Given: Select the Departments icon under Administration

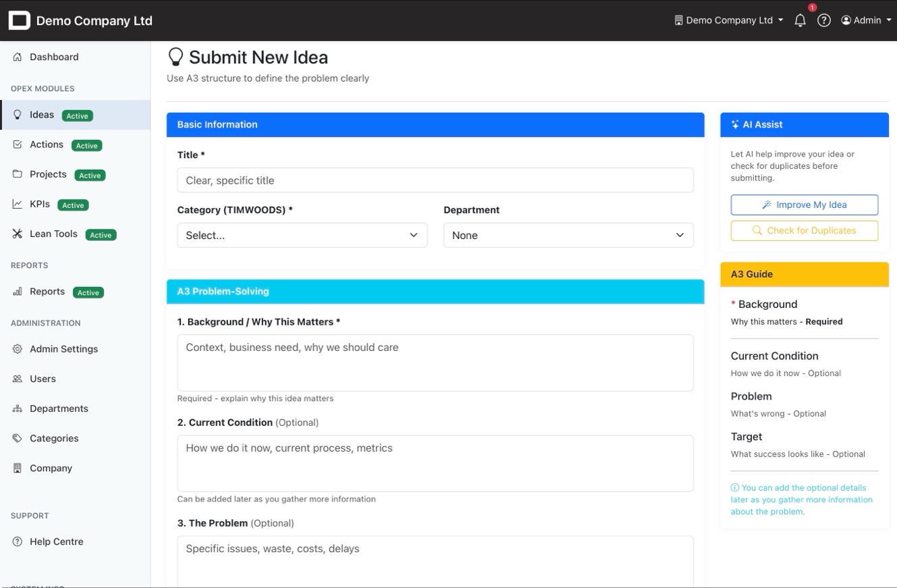Looking at the screenshot, I should tap(16, 408).
